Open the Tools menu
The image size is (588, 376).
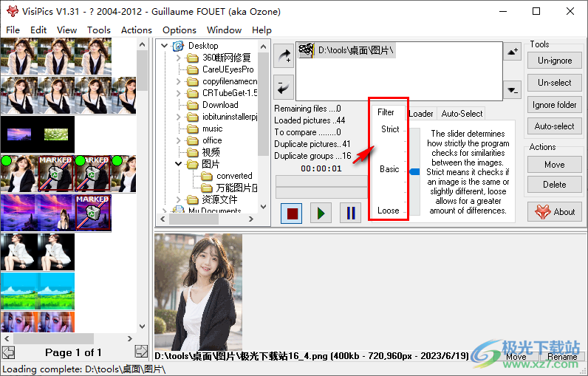click(99, 30)
